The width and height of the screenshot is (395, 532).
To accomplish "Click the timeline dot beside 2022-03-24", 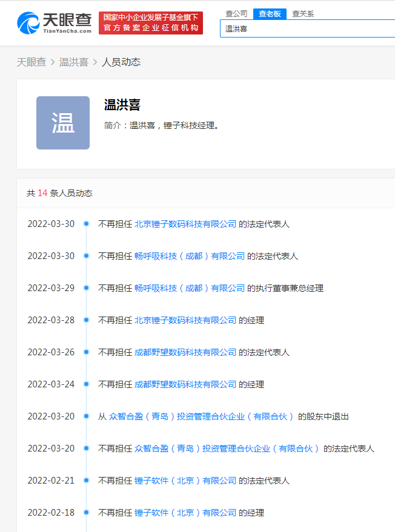I will point(86,384).
